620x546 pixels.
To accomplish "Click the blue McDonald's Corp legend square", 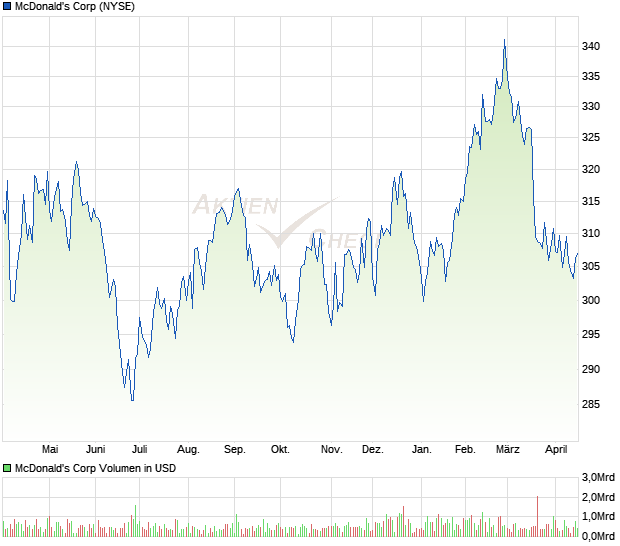I will click(8, 7).
